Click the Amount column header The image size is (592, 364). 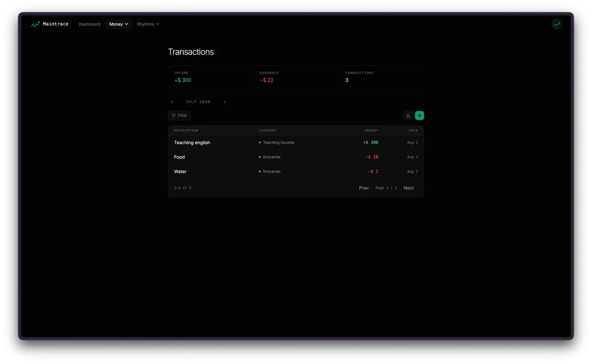click(371, 131)
